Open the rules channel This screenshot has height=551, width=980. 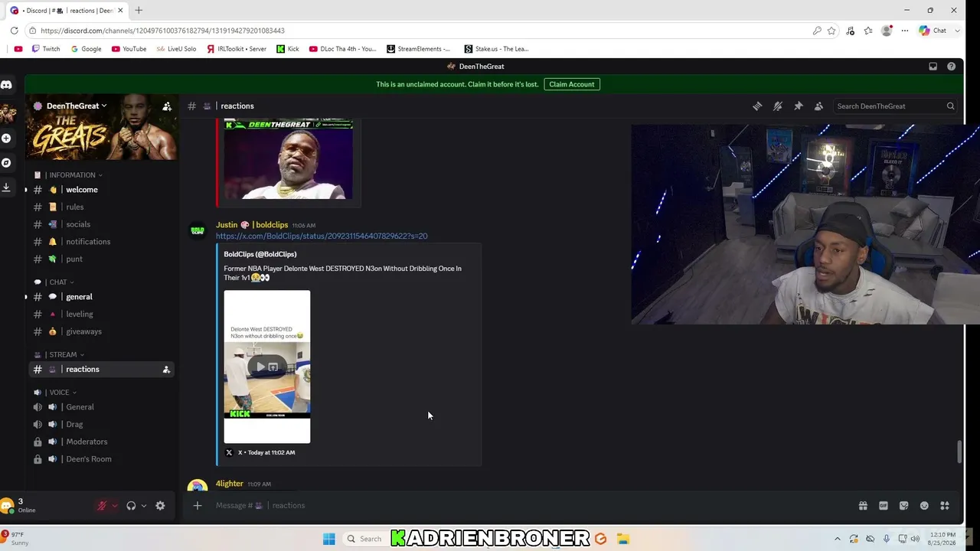pos(100,207)
